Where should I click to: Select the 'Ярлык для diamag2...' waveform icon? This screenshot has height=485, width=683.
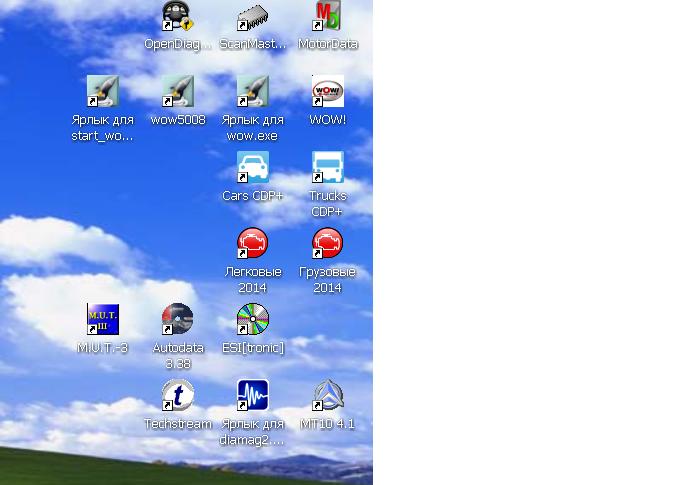[253, 395]
